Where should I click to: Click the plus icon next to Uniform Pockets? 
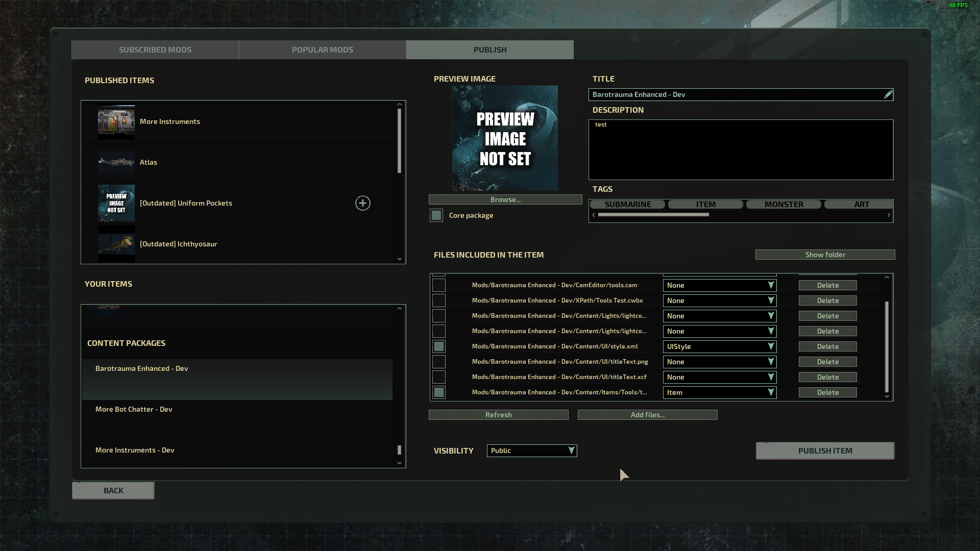[362, 203]
